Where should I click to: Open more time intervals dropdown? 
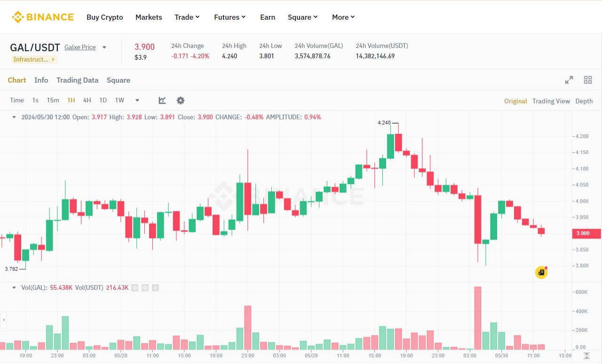(137, 100)
